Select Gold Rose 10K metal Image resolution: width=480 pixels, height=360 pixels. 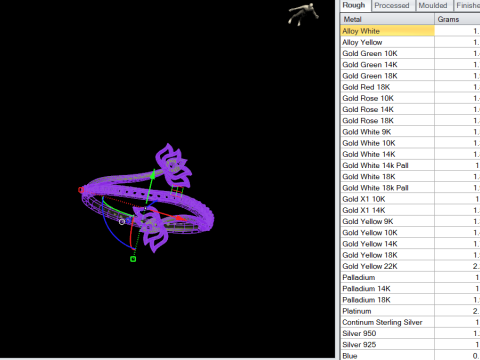410,98
